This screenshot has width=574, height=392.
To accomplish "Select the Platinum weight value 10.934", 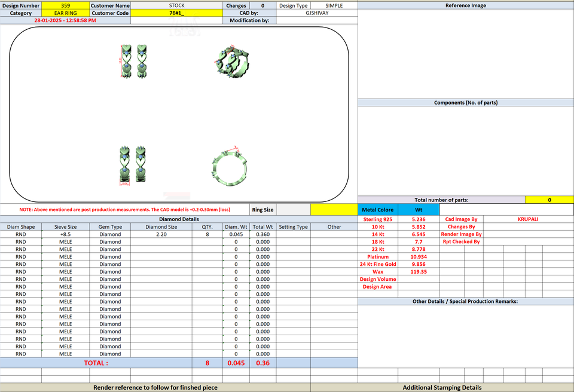I will 419,256.
